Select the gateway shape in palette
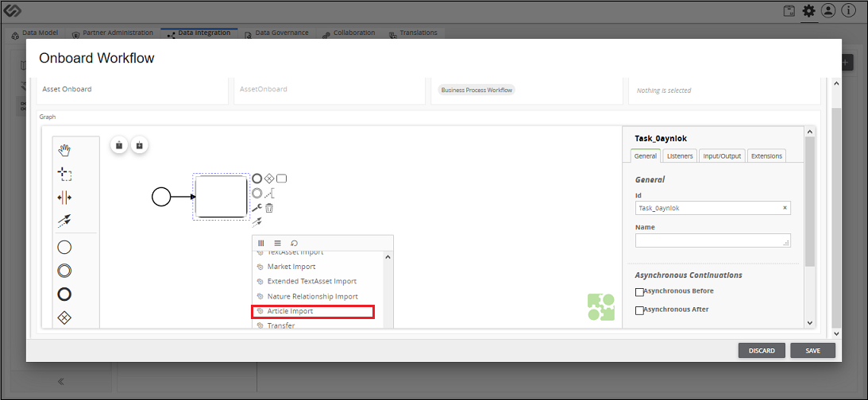 pyautogui.click(x=65, y=317)
